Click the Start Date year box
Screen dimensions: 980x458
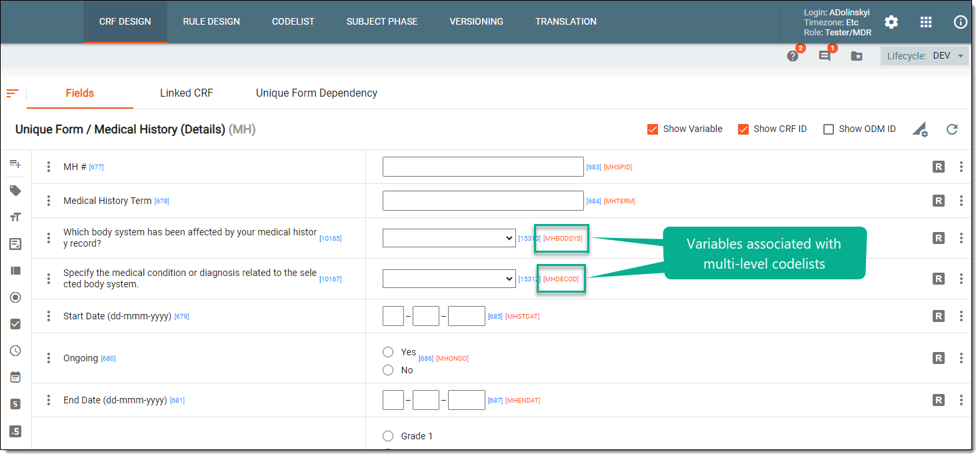467,316
